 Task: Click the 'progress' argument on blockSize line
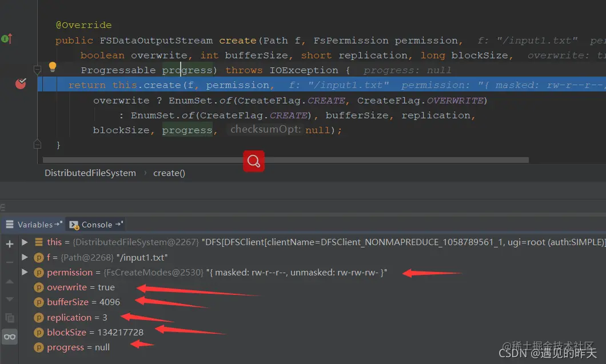187,131
